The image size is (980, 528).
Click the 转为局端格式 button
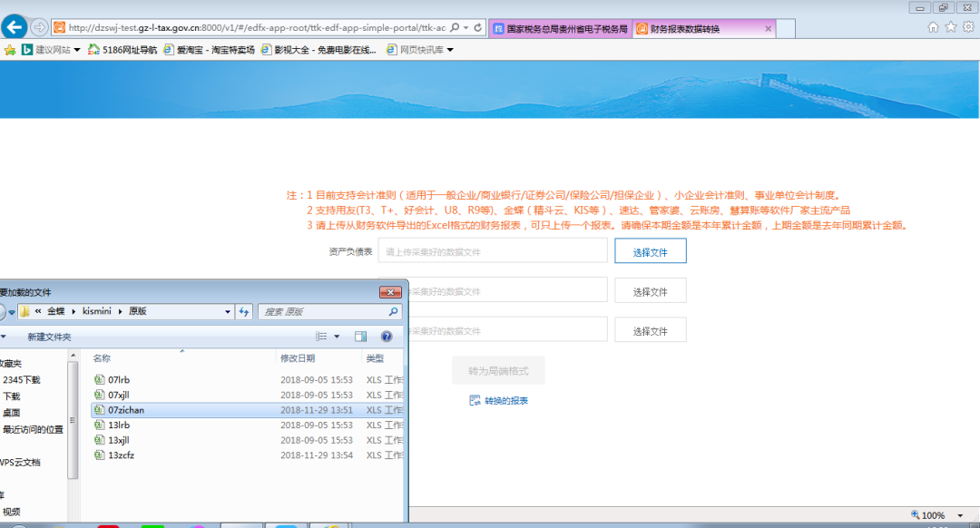click(x=498, y=370)
